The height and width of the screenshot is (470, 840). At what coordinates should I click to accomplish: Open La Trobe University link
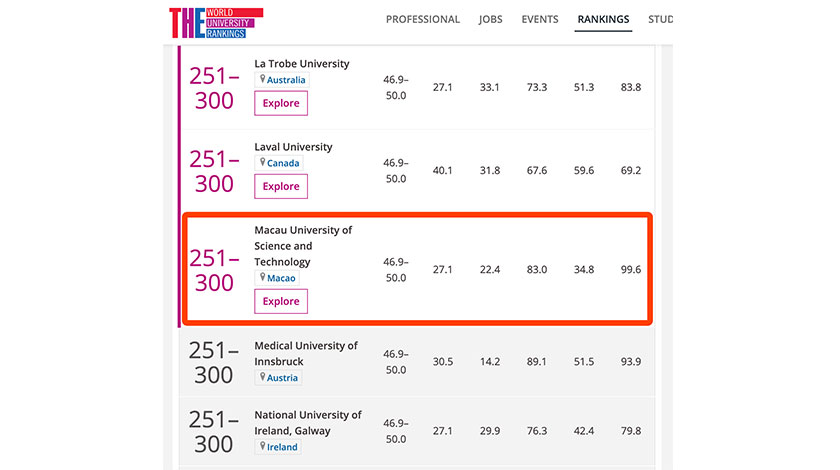(x=302, y=64)
